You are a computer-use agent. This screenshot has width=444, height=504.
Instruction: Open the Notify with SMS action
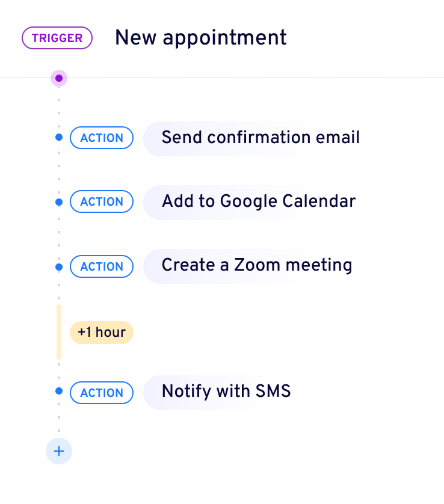[x=226, y=392]
